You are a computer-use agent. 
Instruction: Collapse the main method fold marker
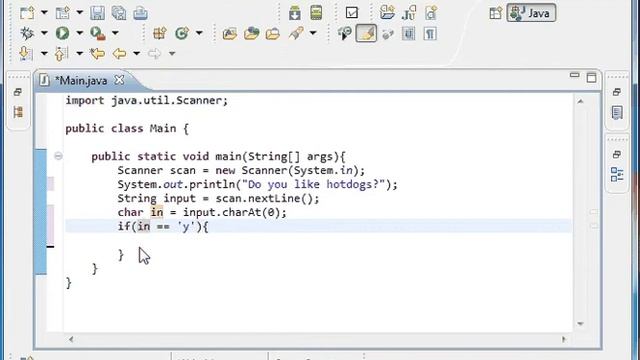(58, 156)
